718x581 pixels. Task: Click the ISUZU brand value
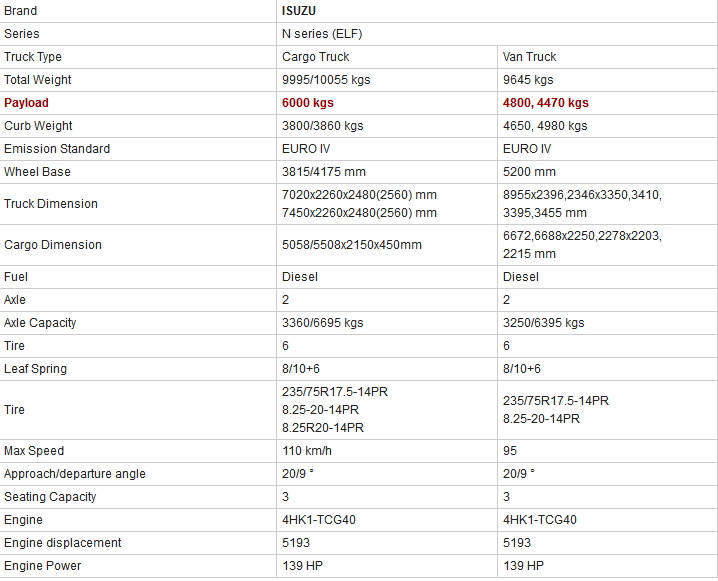point(299,11)
